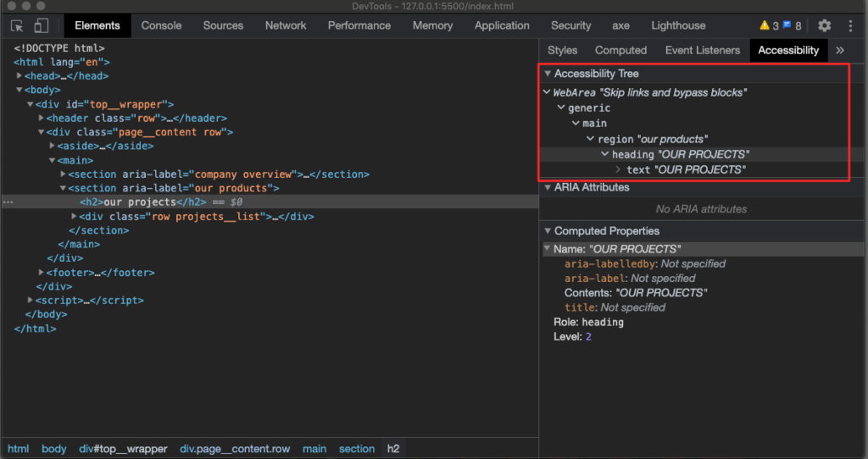
Task: Select the Elements tab
Action: click(97, 25)
